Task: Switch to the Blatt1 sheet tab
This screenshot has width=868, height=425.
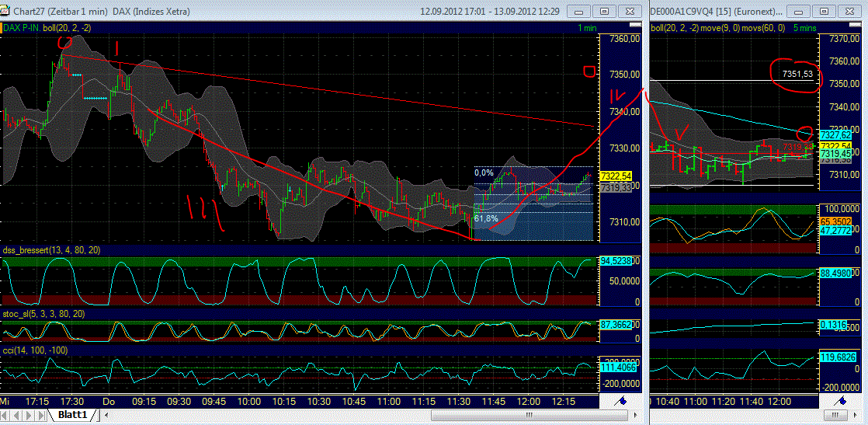Action: pyautogui.click(x=73, y=414)
